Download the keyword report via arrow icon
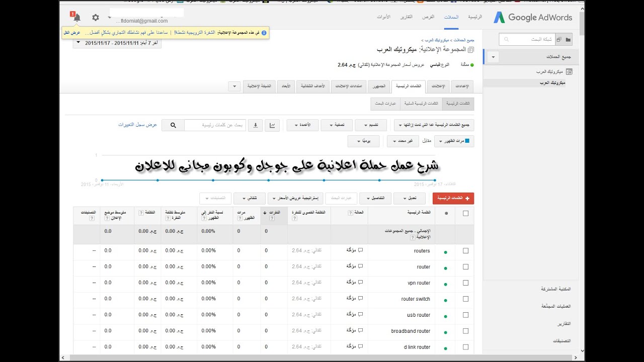Image resolution: width=644 pixels, height=362 pixels. tap(255, 125)
